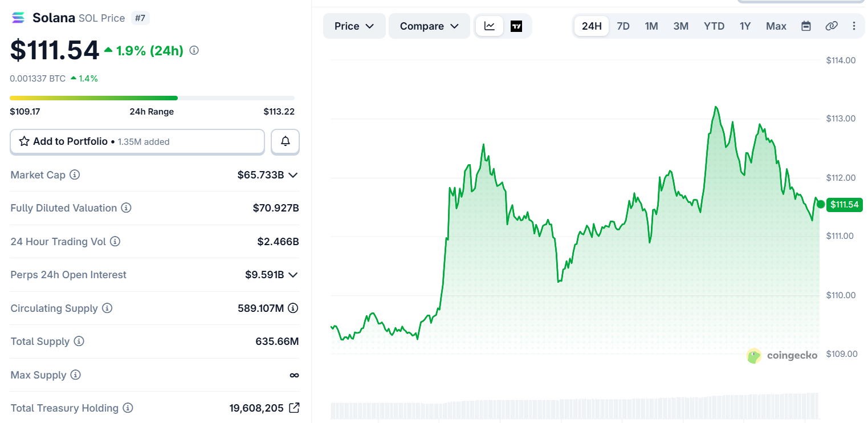Copy chart link via chain icon
The height and width of the screenshot is (423, 868).
(x=832, y=26)
